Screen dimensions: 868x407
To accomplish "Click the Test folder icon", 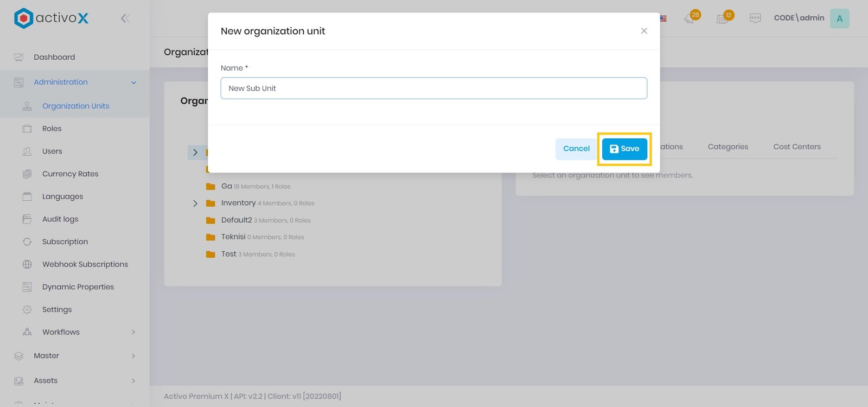I will click(x=210, y=254).
